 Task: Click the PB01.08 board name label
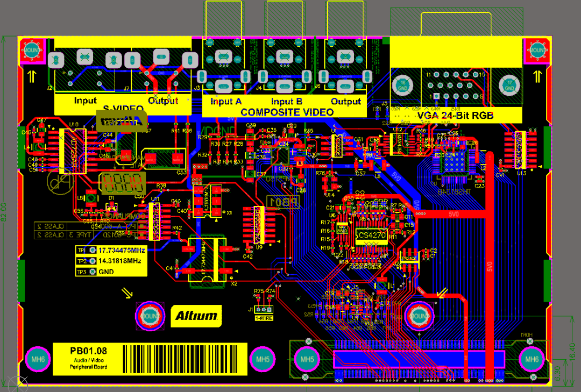pyautogui.click(x=88, y=351)
